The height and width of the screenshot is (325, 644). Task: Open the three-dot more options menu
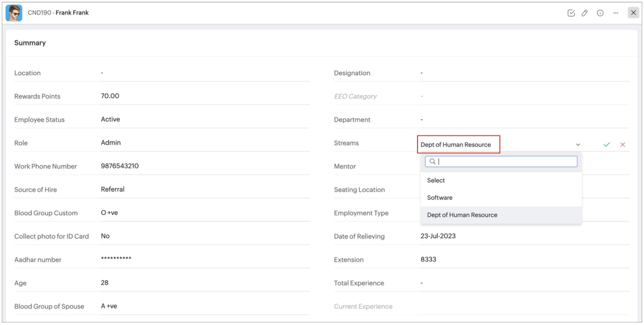click(616, 13)
